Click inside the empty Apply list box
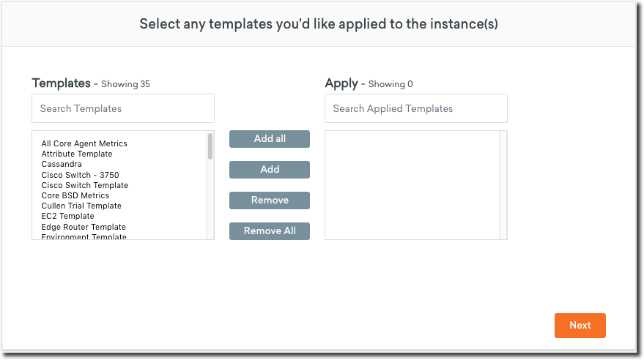This screenshot has width=644, height=360. [x=412, y=185]
